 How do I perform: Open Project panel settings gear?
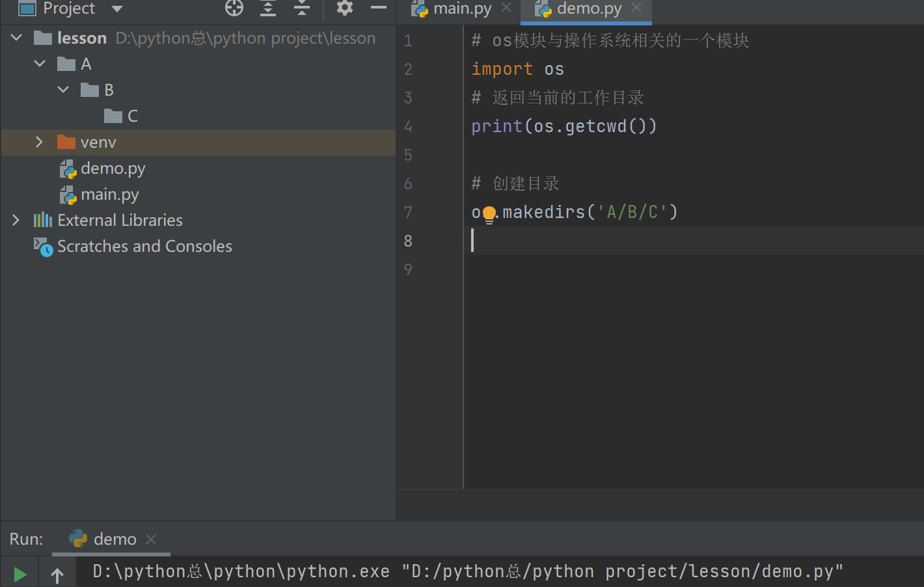coord(345,8)
